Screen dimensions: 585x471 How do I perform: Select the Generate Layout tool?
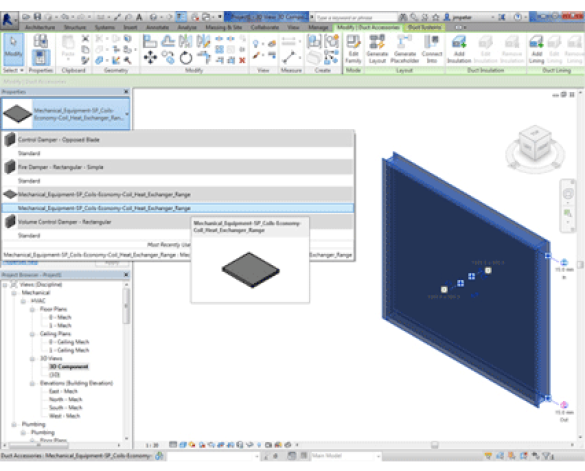[377, 49]
